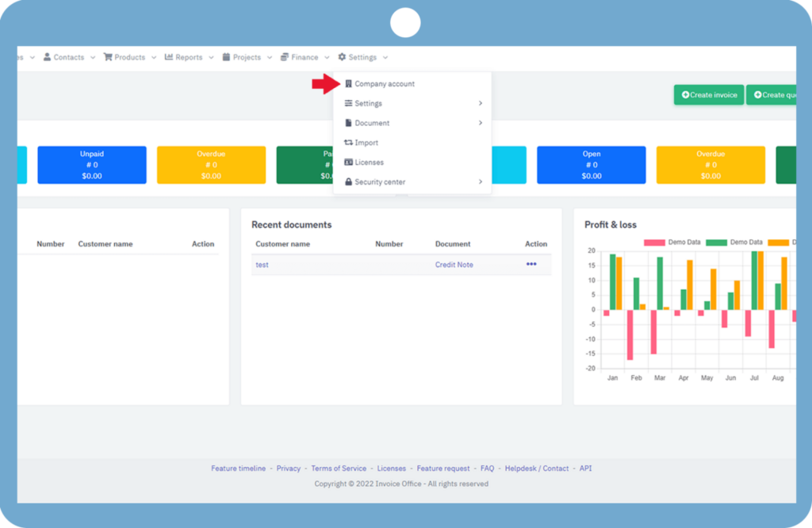Click the gear icon in navigation bar
812x528 pixels.
pos(342,57)
